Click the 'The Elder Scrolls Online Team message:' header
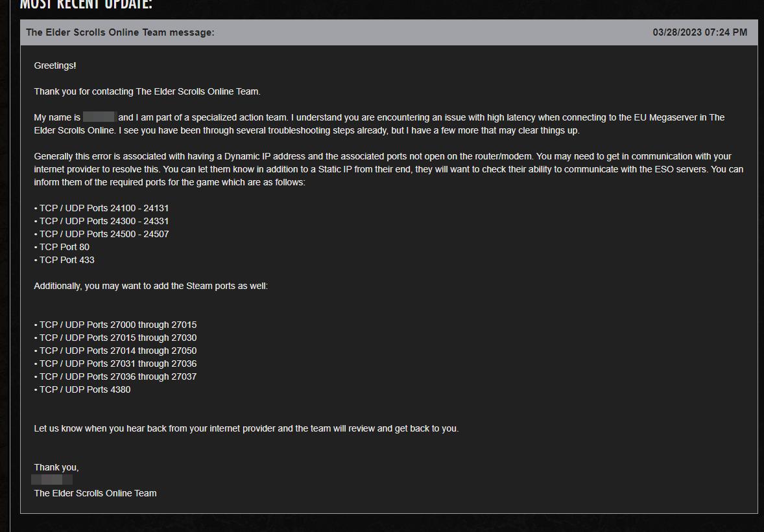 pos(120,32)
